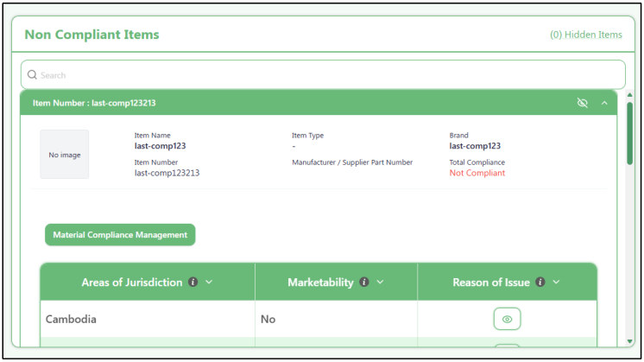The width and height of the screenshot is (644, 362).
Task: Open the (0) Hidden Items link
Action: [x=586, y=35]
